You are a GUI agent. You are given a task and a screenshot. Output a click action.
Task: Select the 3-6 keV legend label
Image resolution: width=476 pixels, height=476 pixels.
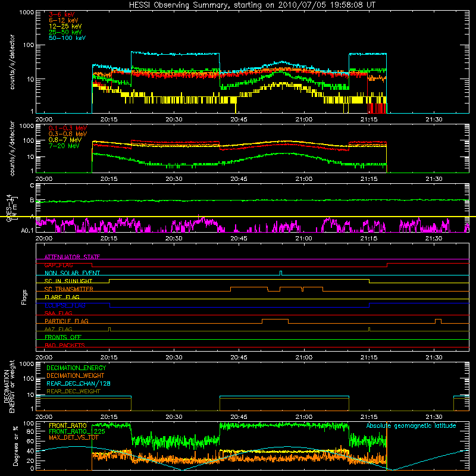62,14
